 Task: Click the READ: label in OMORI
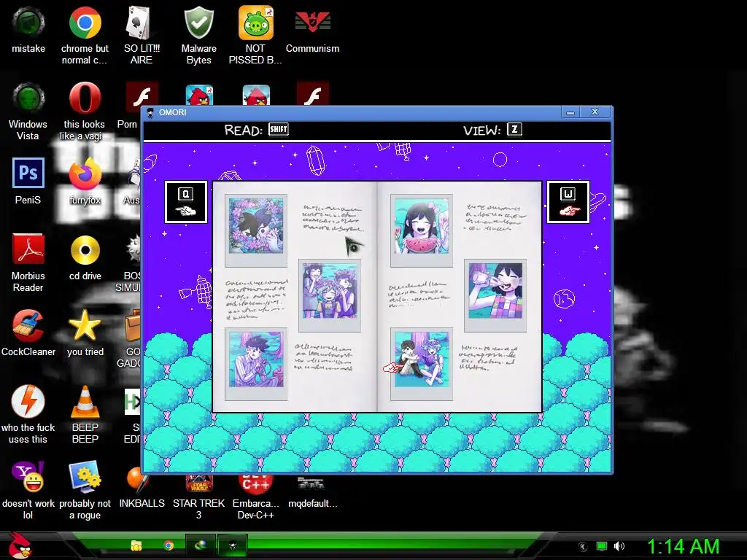[x=244, y=130]
